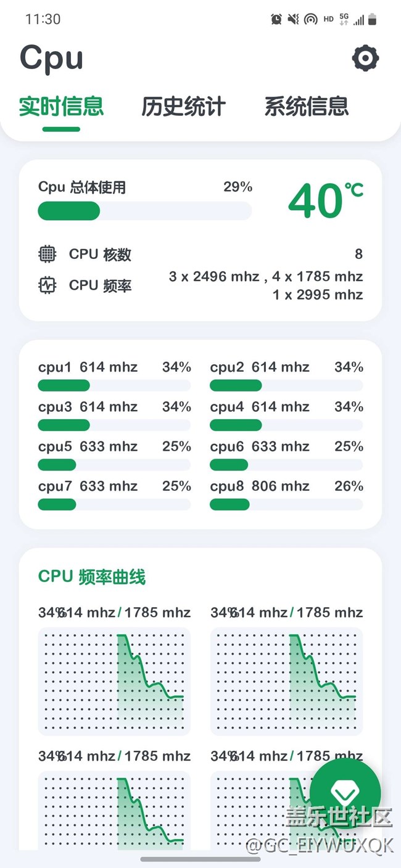Tap the CPU 频率曲线 heading
This screenshot has height=868, width=401.
(x=92, y=577)
